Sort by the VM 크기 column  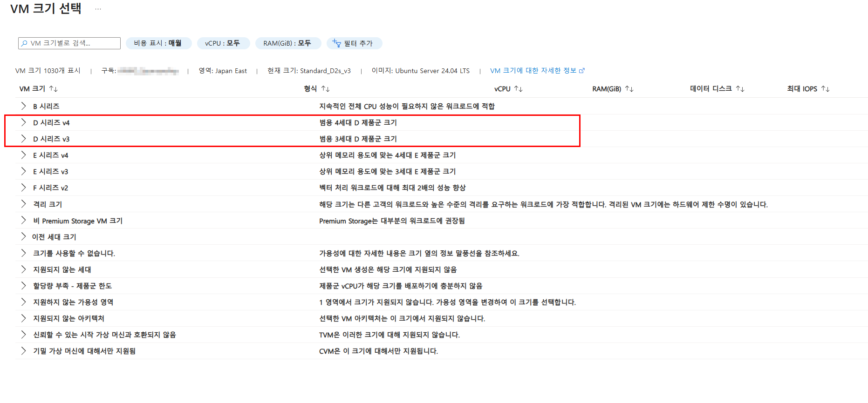click(x=38, y=88)
